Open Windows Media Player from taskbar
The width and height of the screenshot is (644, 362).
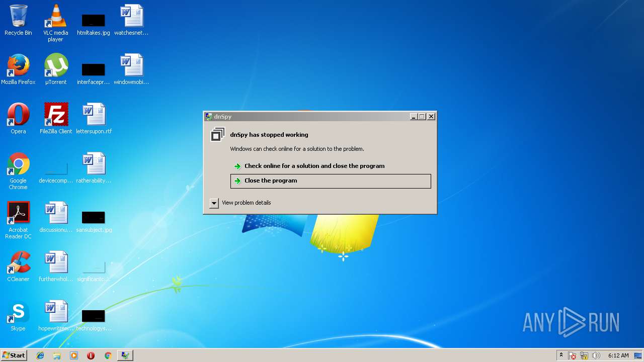tap(74, 355)
